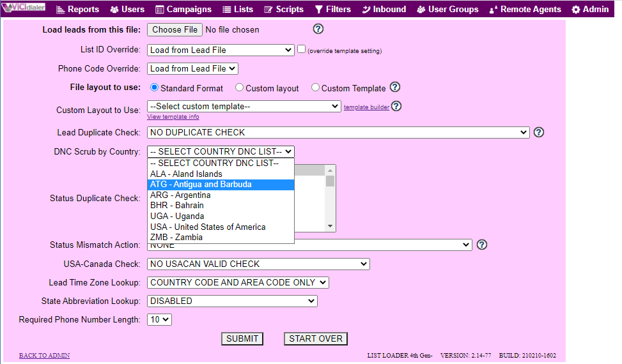Click the status list scrollbar up arrow
Viewport: 622px width, 364px height.
[330, 171]
